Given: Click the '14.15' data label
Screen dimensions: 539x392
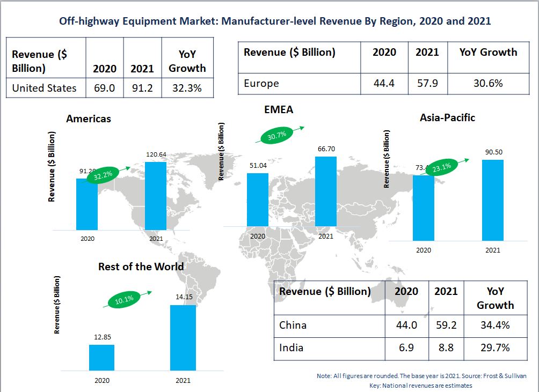Looking at the screenshot, I should [x=184, y=297].
